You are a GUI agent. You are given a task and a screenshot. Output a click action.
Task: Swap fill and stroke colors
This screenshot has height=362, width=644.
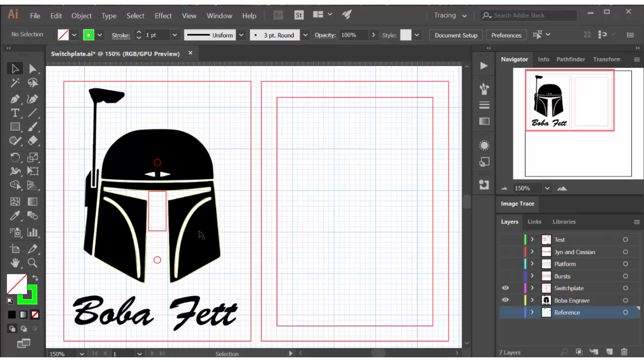pos(35,278)
